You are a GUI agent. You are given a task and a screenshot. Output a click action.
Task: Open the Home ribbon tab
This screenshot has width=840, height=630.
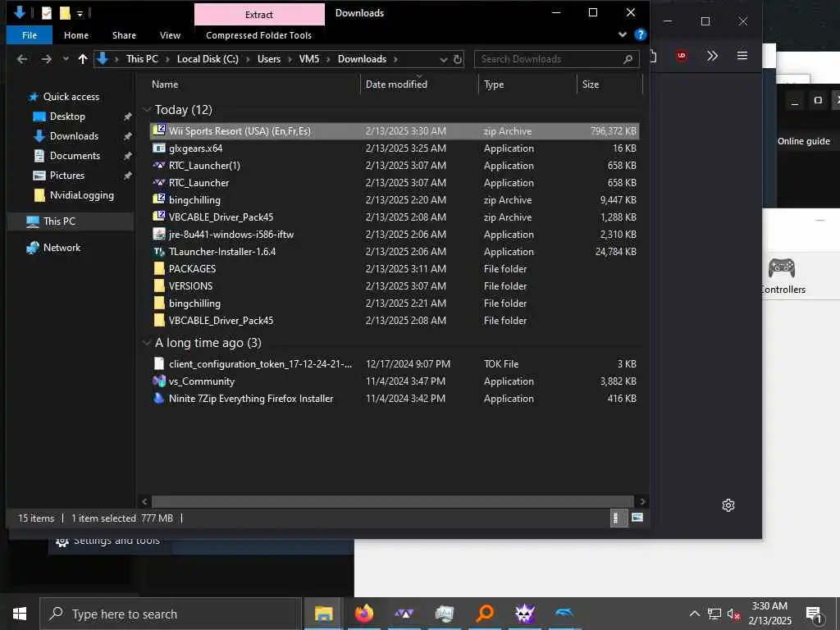pyautogui.click(x=76, y=35)
